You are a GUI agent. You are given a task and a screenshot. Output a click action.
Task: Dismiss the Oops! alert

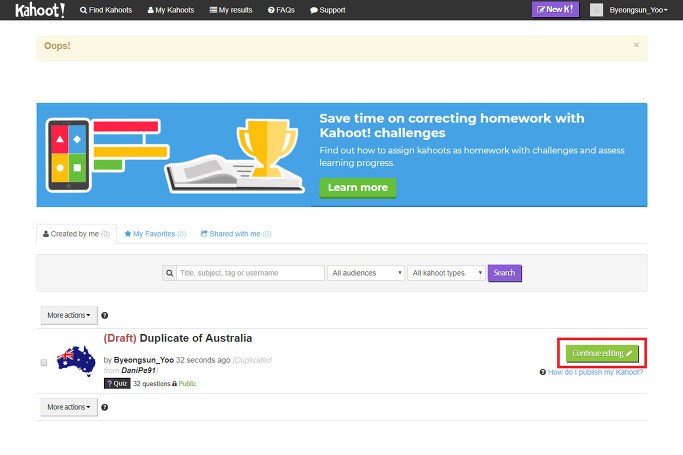coord(636,45)
